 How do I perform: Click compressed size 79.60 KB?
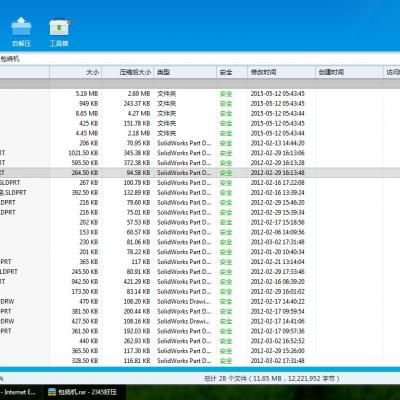138,203
